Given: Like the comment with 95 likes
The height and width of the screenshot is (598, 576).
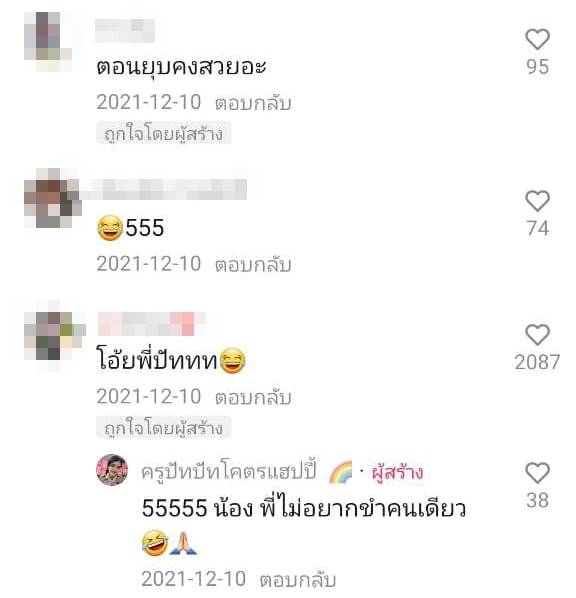Looking at the screenshot, I should pos(537,39).
